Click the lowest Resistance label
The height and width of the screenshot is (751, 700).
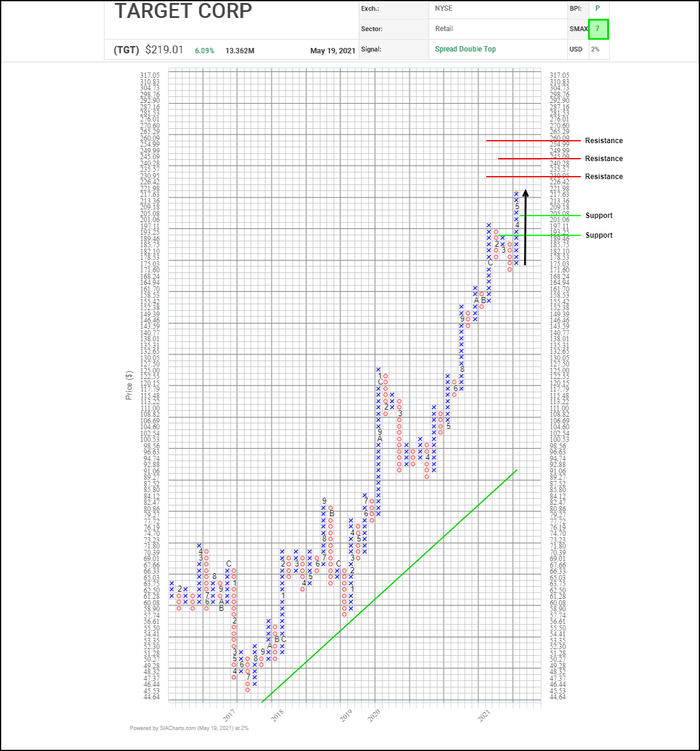604,177
